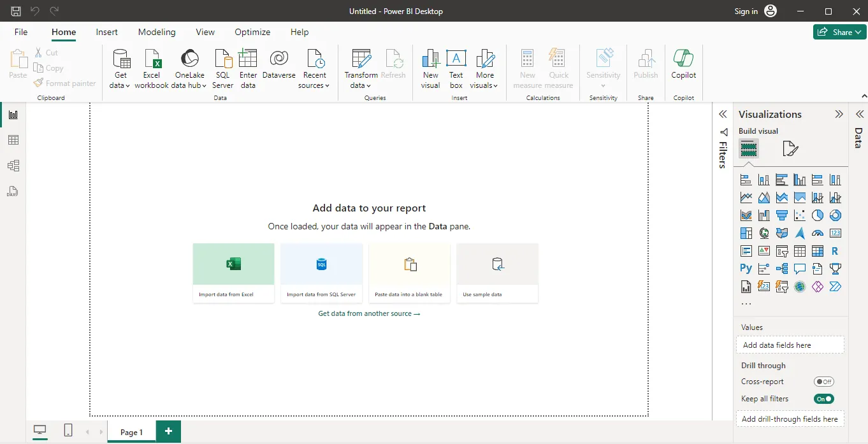Switch to the Insert ribbon tab
Screen dimensions: 868x444
point(106,32)
